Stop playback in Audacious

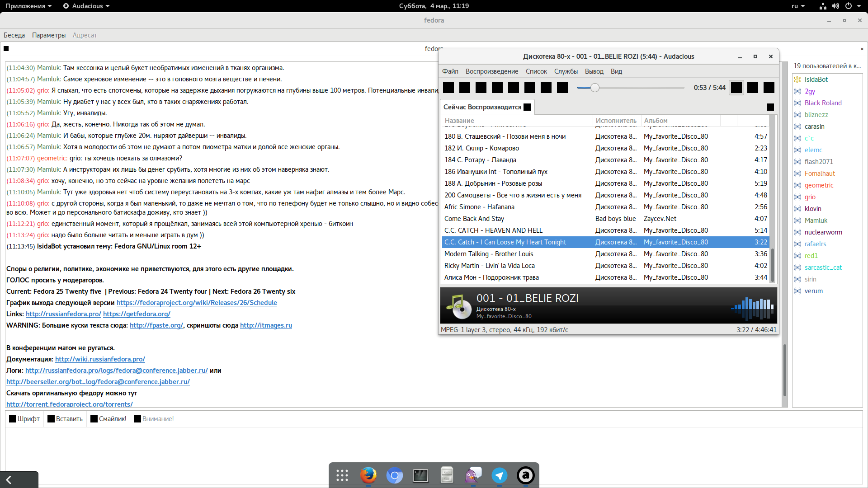pyautogui.click(x=530, y=88)
